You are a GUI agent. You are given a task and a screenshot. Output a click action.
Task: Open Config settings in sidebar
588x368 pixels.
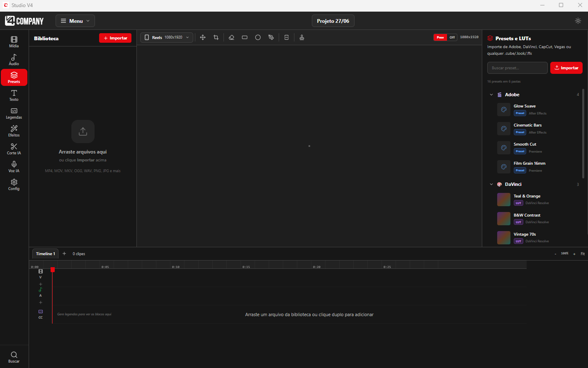14,185
